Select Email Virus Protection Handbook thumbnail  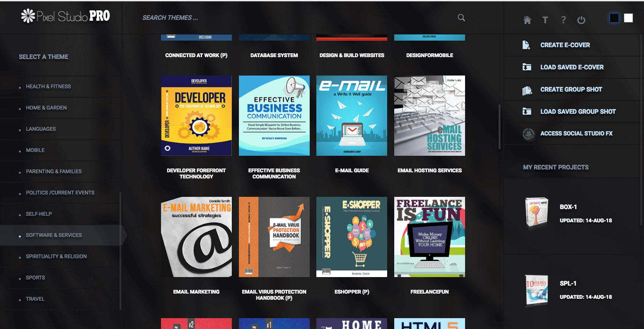274,237
